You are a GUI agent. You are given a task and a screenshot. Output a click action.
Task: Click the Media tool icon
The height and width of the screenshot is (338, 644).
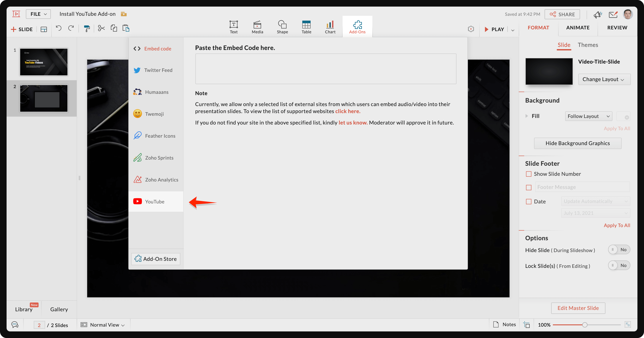tap(257, 25)
